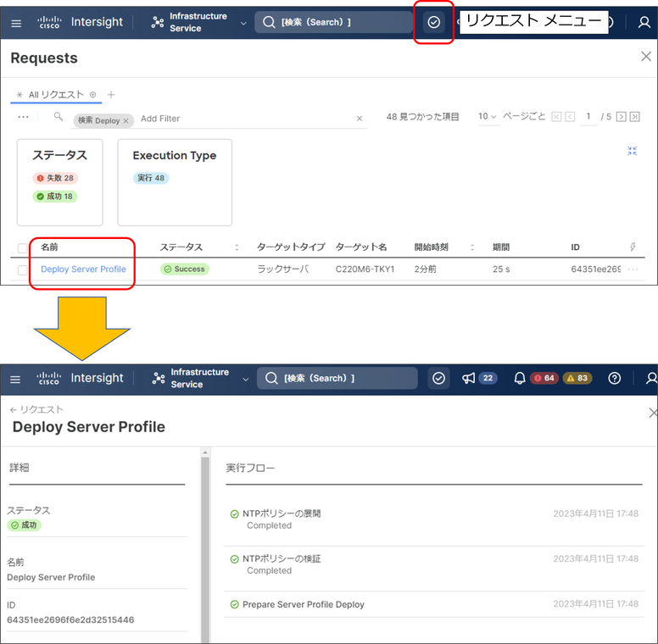
Task: Open Deploy Server Profile request link
Action: [83, 269]
